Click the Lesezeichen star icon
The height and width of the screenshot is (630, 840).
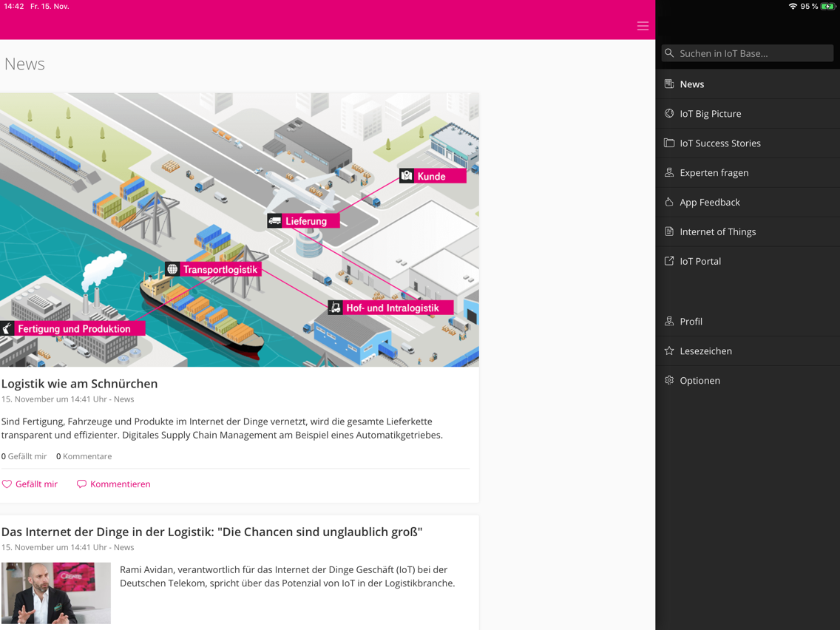(669, 350)
